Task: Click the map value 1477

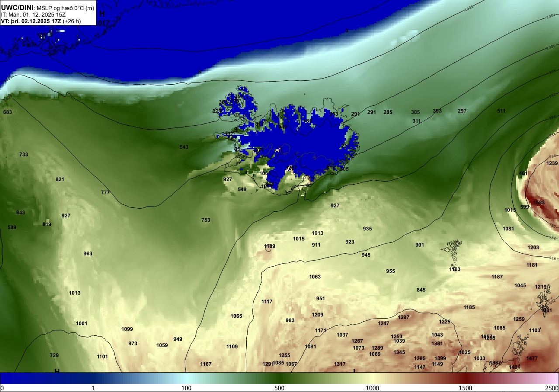Action: tap(532, 358)
